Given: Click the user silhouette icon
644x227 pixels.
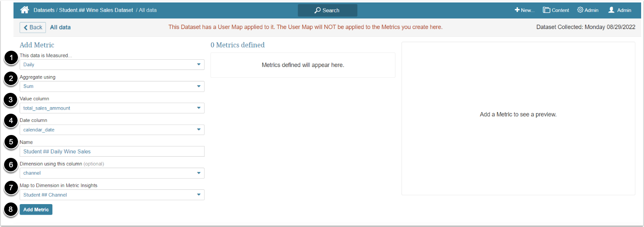Looking at the screenshot, I should [611, 10].
